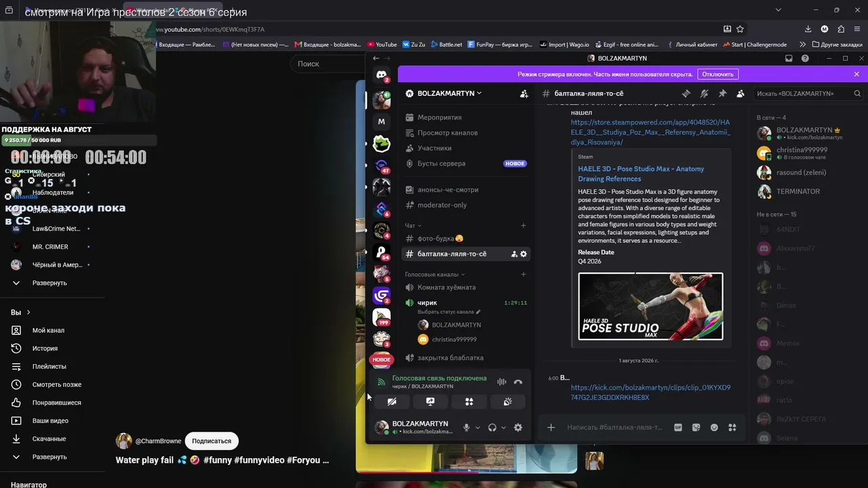Viewport: 868px width, 488px height.
Task: Open the server with the 199 badge
Action: pyautogui.click(x=382, y=317)
